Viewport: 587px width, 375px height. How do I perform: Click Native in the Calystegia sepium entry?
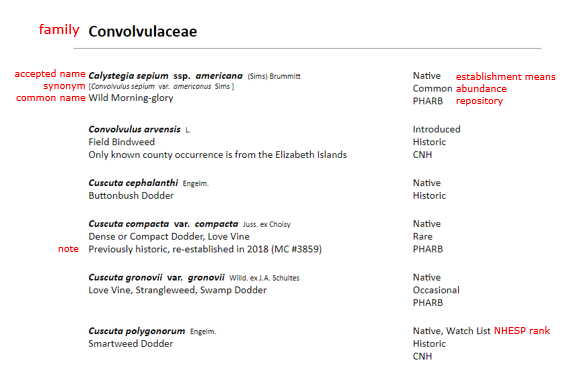click(427, 76)
